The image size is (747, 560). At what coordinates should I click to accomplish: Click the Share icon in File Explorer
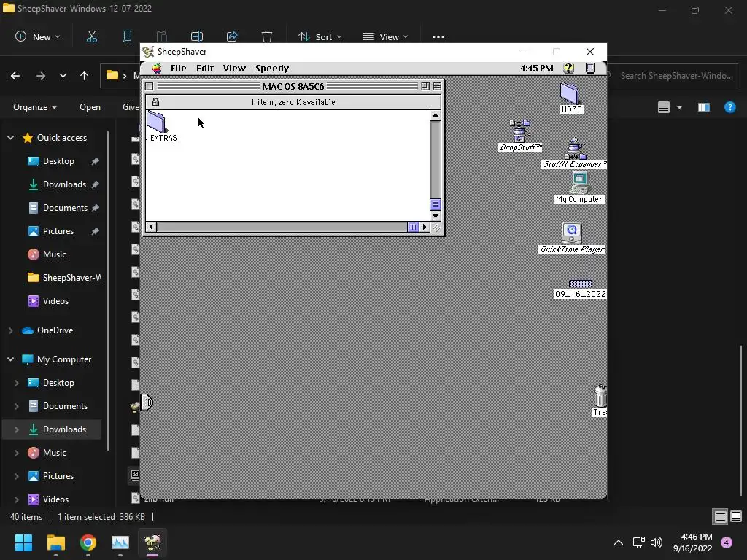(x=232, y=36)
